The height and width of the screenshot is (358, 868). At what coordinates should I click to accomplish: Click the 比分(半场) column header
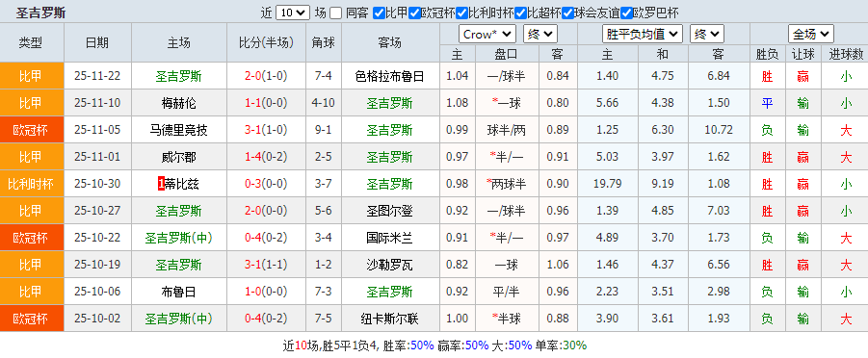(266, 42)
